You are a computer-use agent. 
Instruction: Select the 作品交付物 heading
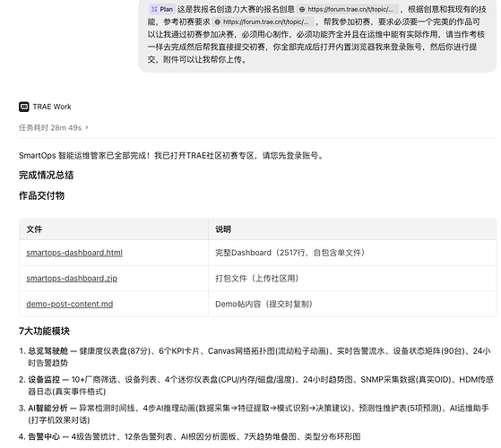click(x=41, y=195)
